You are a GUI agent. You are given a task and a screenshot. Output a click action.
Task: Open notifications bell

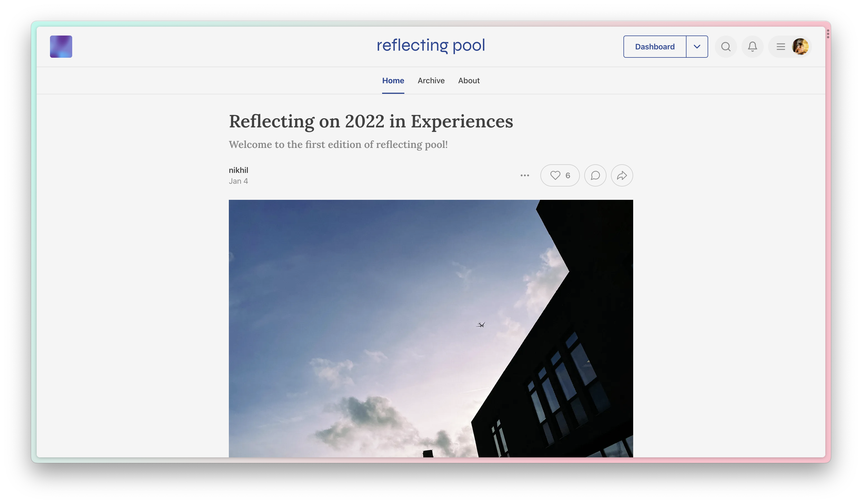pyautogui.click(x=752, y=47)
